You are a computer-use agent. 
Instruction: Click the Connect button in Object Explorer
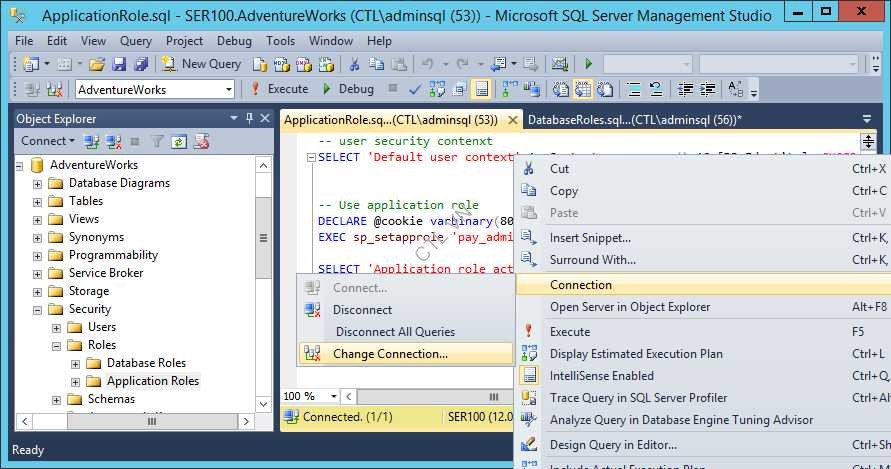[x=44, y=141]
